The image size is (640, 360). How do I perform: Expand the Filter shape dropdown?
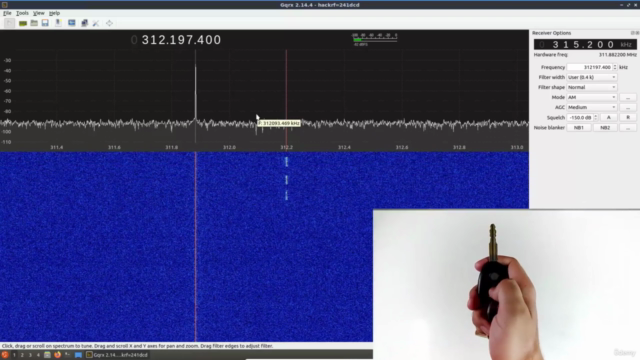pyautogui.click(x=591, y=87)
